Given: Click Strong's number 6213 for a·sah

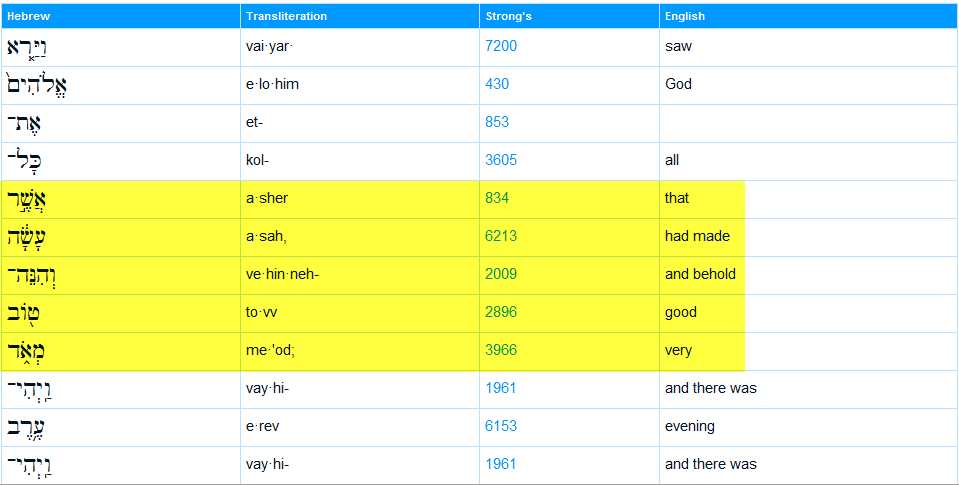Looking at the screenshot, I should click(x=501, y=236).
